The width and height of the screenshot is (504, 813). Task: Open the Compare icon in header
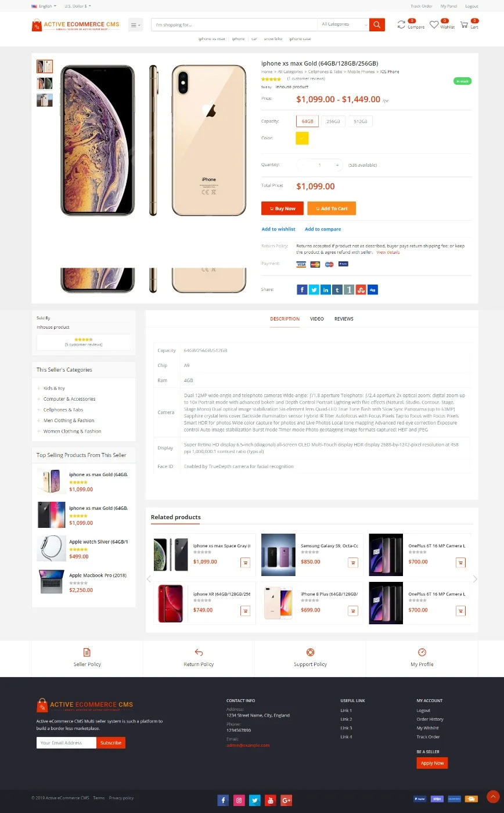tap(402, 24)
